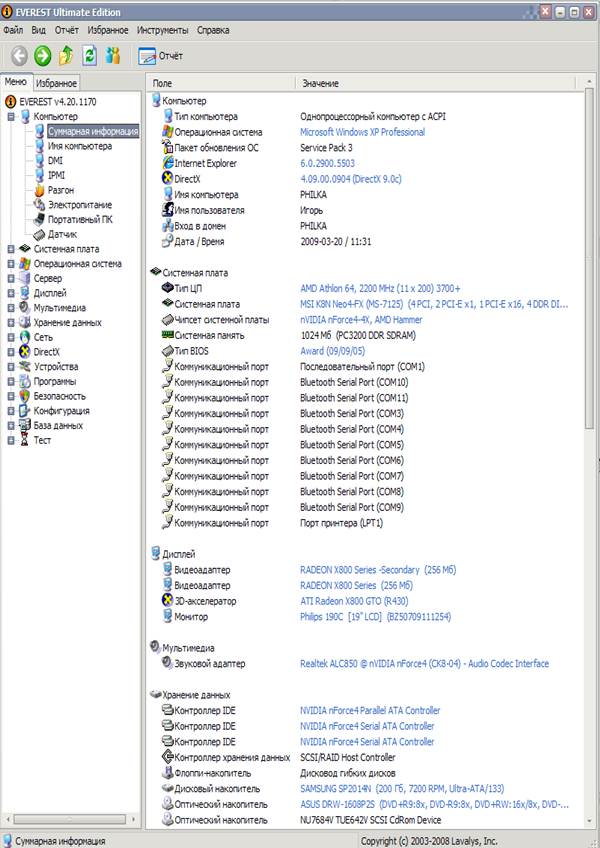Viewport: 600px width, 848px height.
Task: Click the Флоппи-накопитель row icon
Action: coord(168,773)
